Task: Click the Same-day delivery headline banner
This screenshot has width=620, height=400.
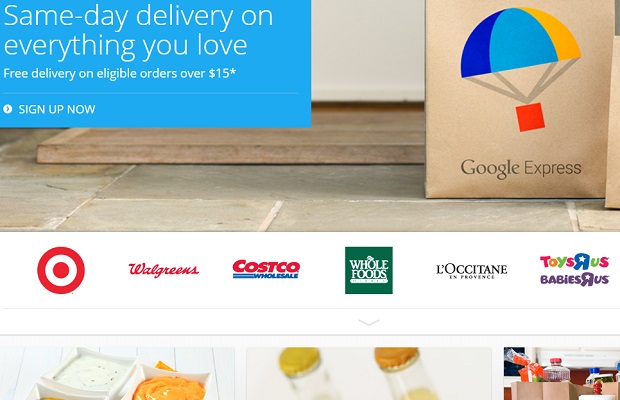Action: pyautogui.click(x=138, y=30)
